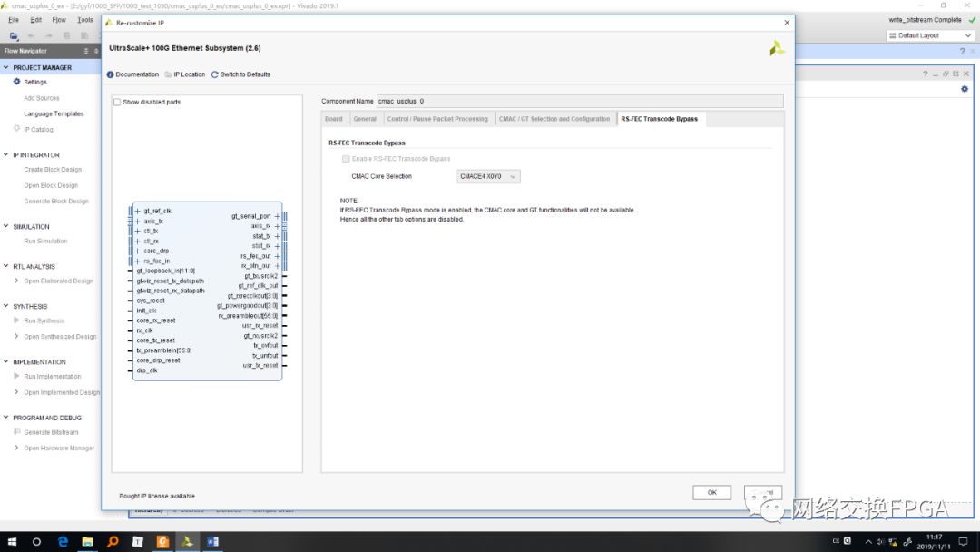Open Control / Pause Packet Processing tab
The width and height of the screenshot is (980, 552).
coord(437,119)
